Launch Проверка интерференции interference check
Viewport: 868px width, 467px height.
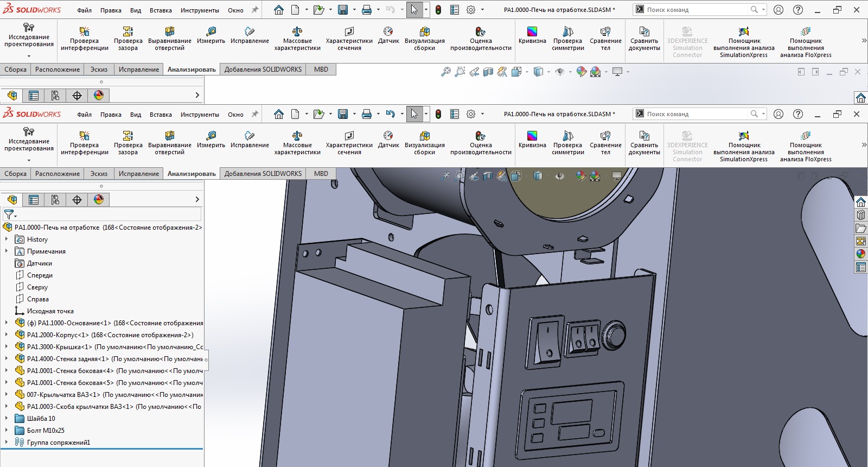tap(85, 143)
